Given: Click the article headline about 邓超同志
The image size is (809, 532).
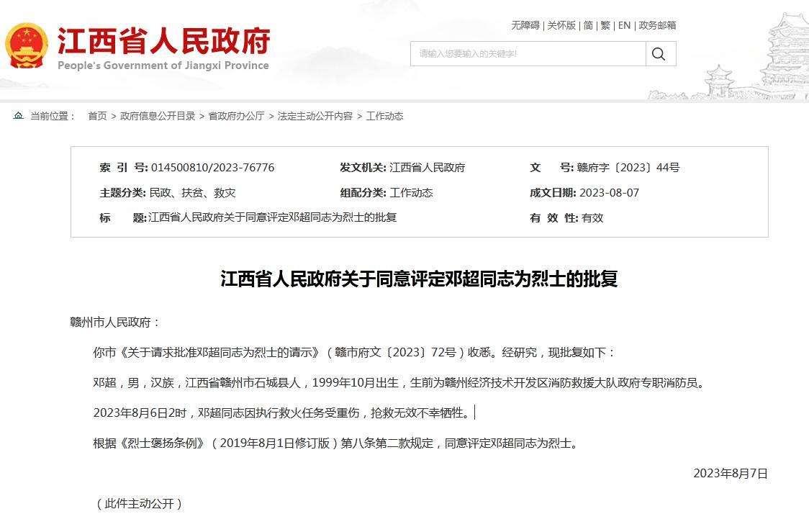Looking at the screenshot, I should (x=419, y=279).
